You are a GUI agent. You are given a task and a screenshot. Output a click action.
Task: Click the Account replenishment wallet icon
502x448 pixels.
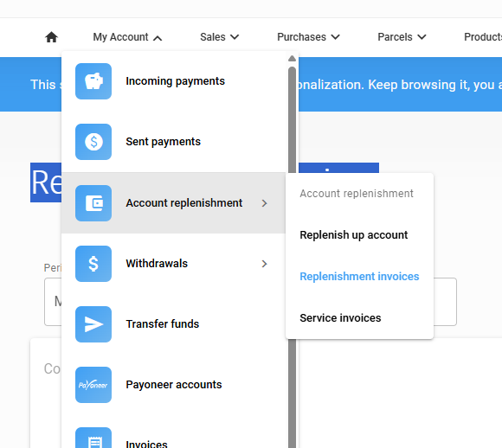click(93, 203)
